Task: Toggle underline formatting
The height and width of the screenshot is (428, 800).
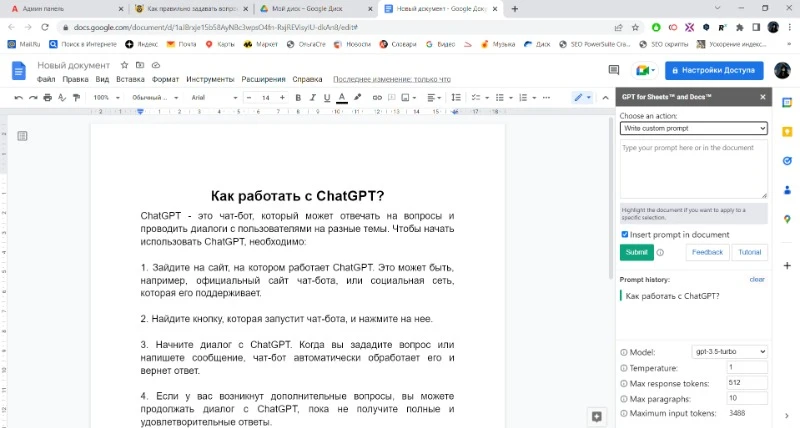Action: click(x=327, y=97)
